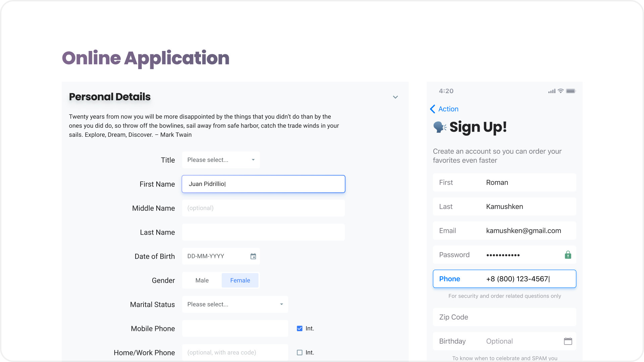Click the cellular signal bars icon

(551, 91)
